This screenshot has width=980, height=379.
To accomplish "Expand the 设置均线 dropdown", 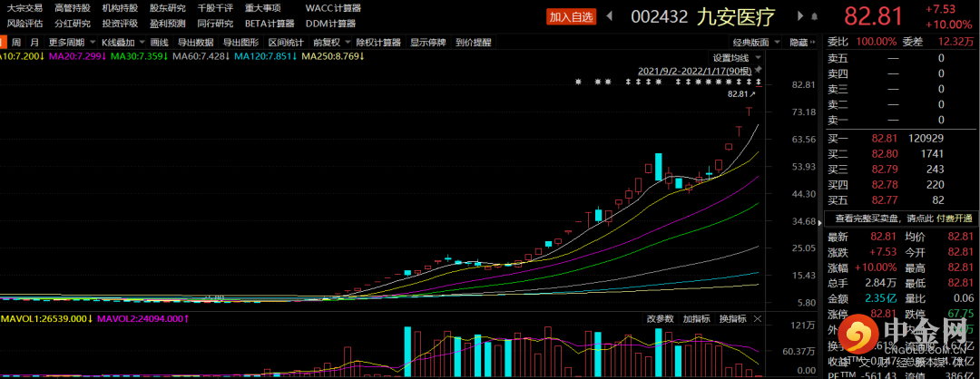I will [x=735, y=57].
